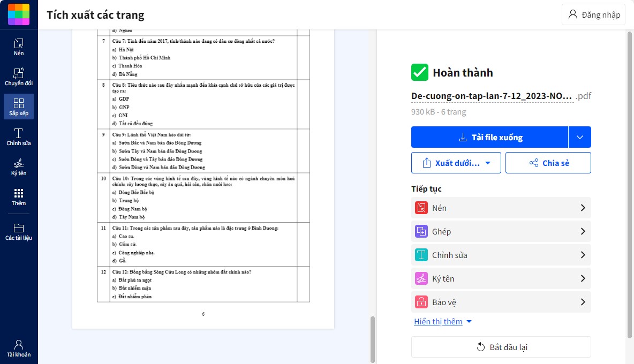Click the Chia sẻ share button
This screenshot has height=364, width=634.
(548, 163)
